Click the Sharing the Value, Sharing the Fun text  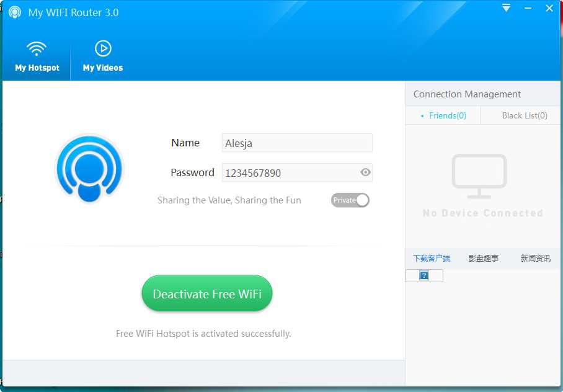click(x=229, y=200)
